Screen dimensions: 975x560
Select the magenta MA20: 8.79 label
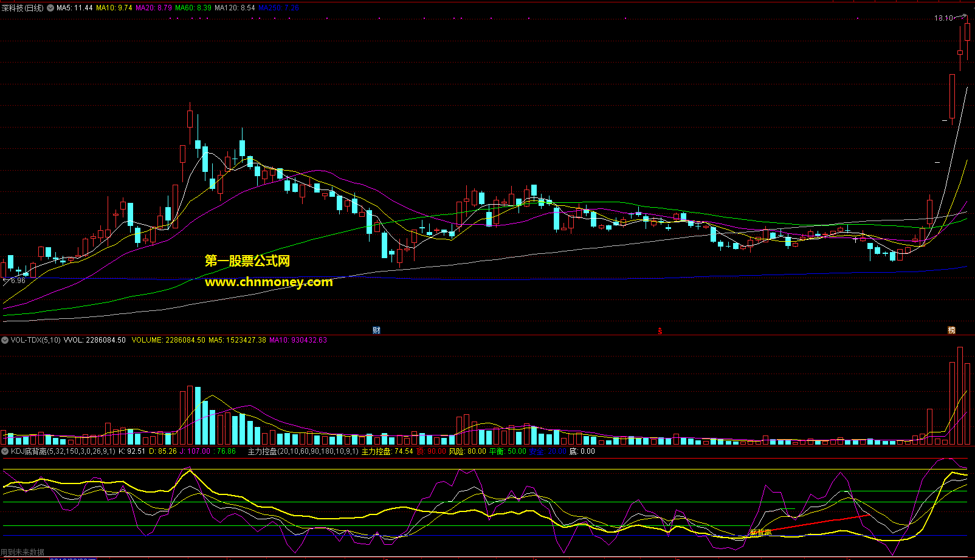153,8
